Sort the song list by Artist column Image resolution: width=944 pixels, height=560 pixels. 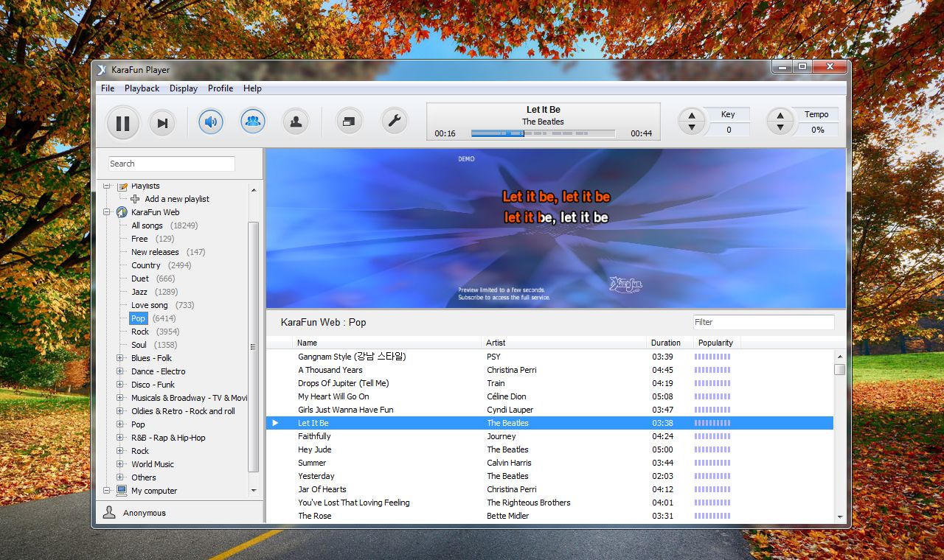496,343
